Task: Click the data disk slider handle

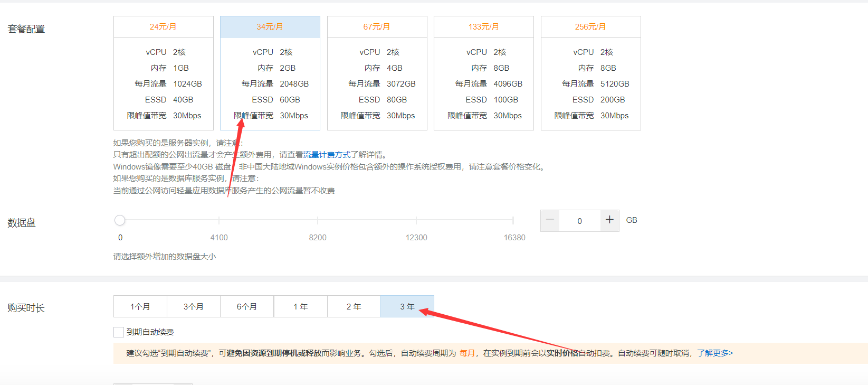Action: click(120, 220)
